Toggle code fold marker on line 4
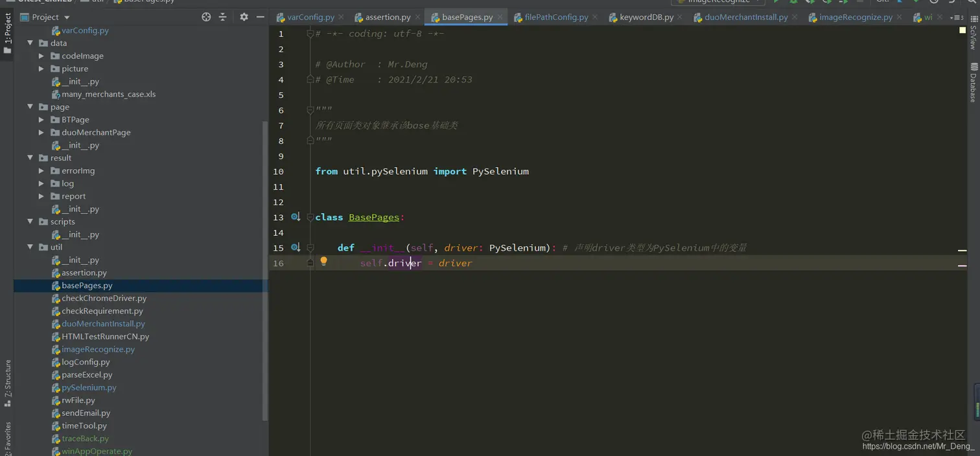Screen dimensions: 980x456 pos(310,80)
